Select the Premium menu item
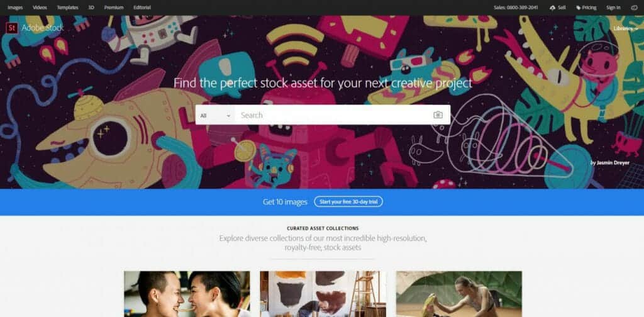The height and width of the screenshot is (317, 644). click(114, 8)
